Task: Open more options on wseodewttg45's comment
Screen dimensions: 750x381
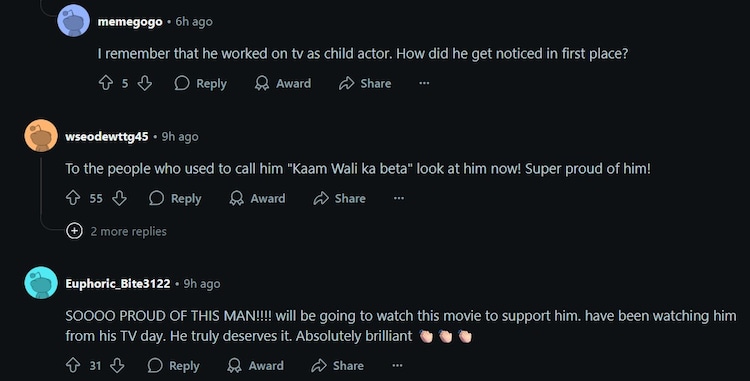Action: 398,198
